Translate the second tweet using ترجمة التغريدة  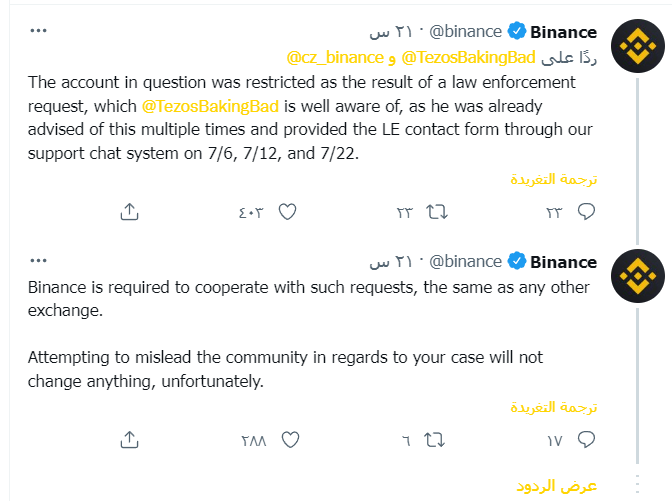pos(553,407)
